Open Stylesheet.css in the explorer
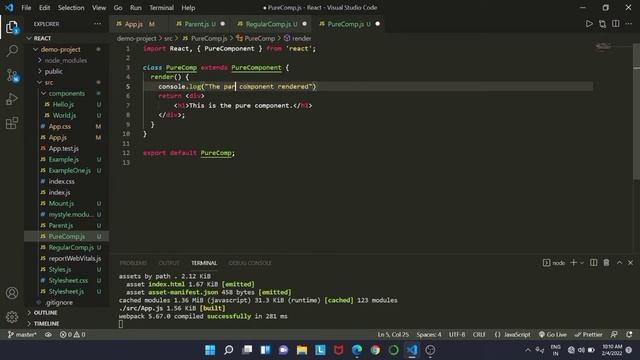The height and width of the screenshot is (360, 640). (x=67, y=280)
